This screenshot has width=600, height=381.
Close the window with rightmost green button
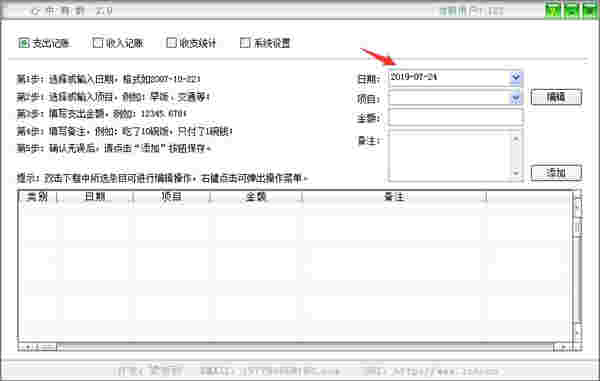coord(589,10)
